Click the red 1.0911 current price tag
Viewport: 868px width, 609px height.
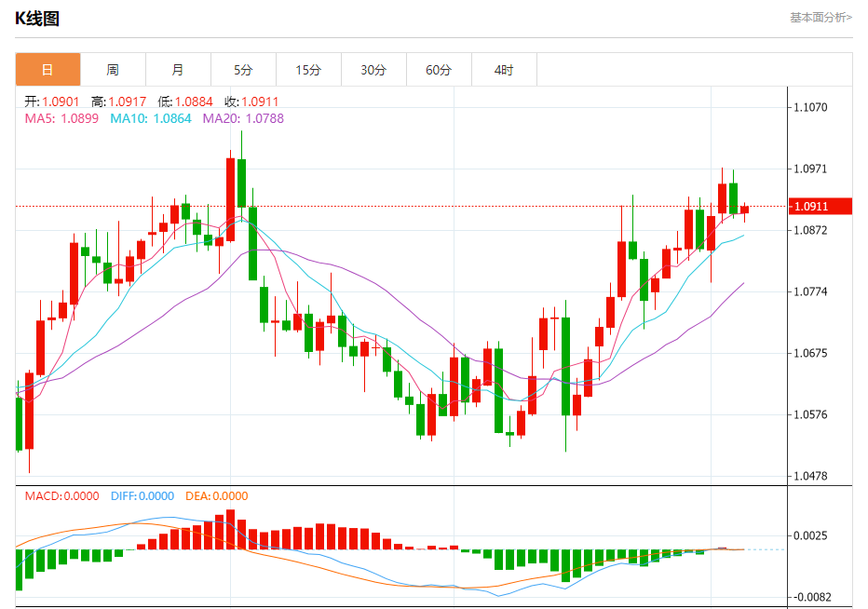820,207
